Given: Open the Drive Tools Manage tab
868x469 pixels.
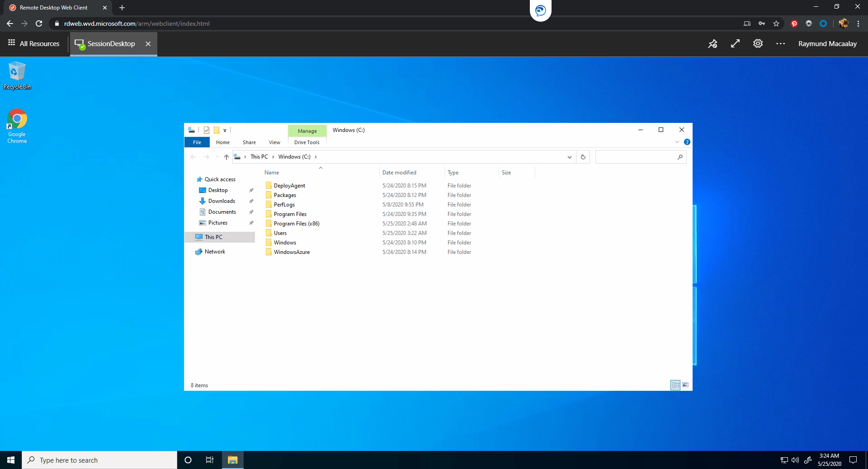Looking at the screenshot, I should pyautogui.click(x=307, y=131).
